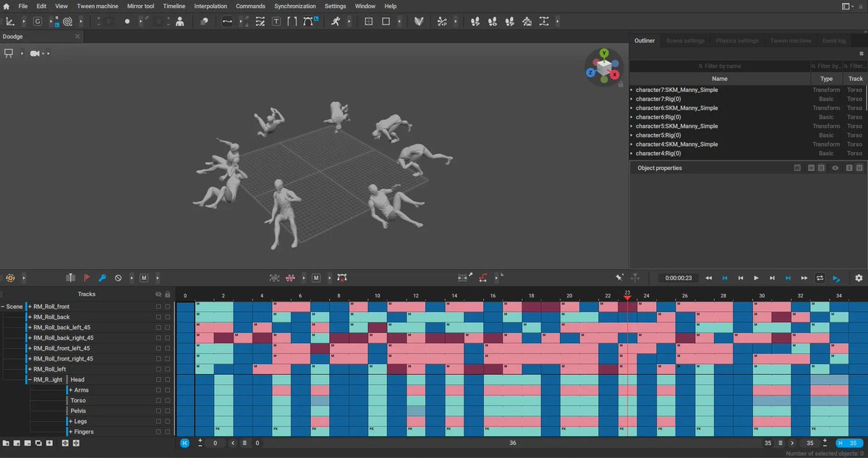Open the Synchronization menu

295,6
